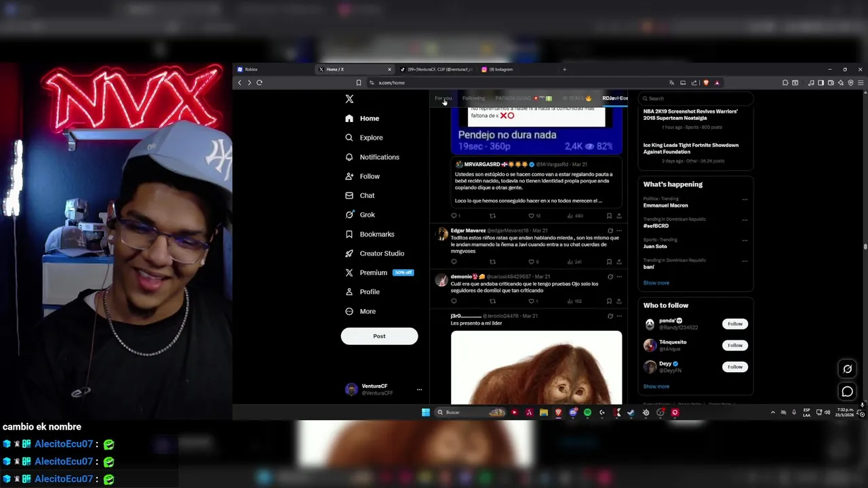Open options for Emmanuel Macron trend
This screenshot has height=488, width=868.
click(745, 200)
